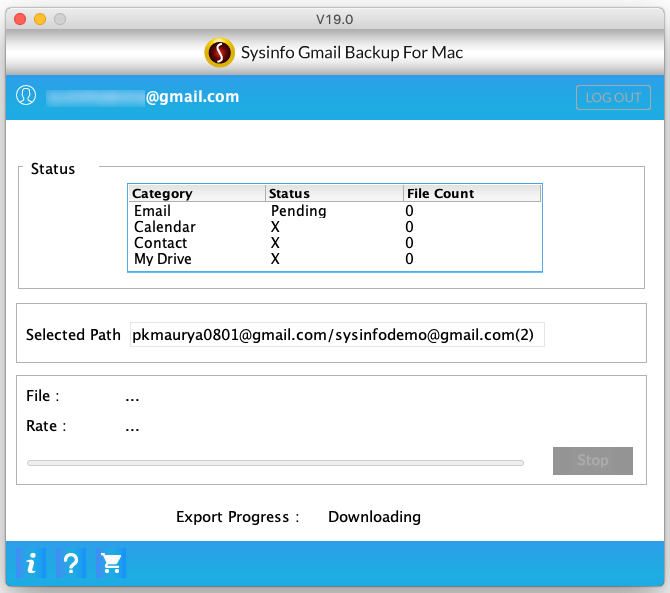Click the X status in My Drive row
Screen dimensions: 670x593
(x=275, y=259)
